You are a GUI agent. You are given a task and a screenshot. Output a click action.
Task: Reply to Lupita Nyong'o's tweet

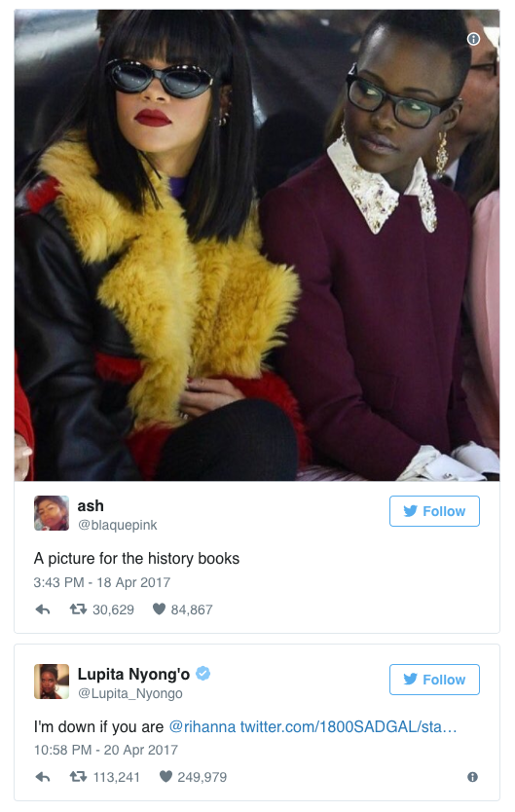pos(43,777)
